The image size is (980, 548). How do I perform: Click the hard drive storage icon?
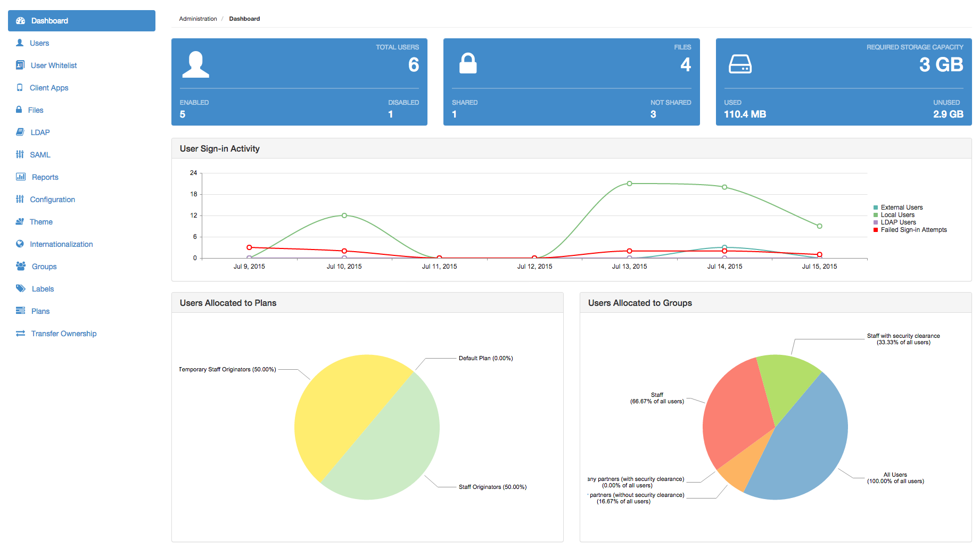[740, 64]
